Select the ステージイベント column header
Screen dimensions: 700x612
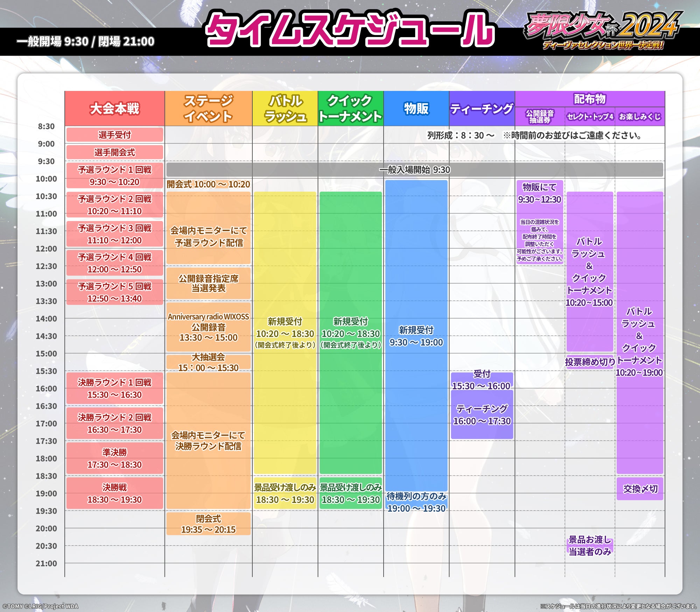point(208,108)
